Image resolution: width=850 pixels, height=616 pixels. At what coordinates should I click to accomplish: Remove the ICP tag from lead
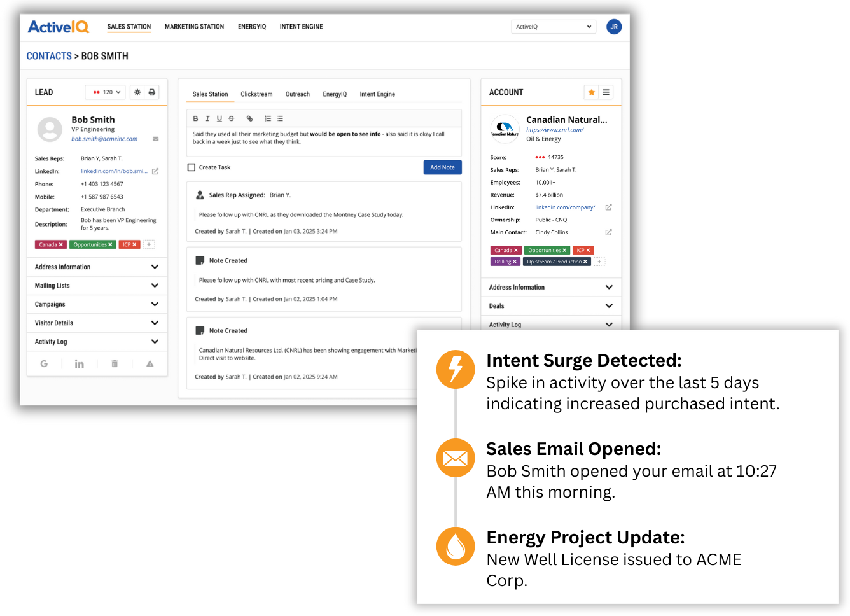coord(134,245)
